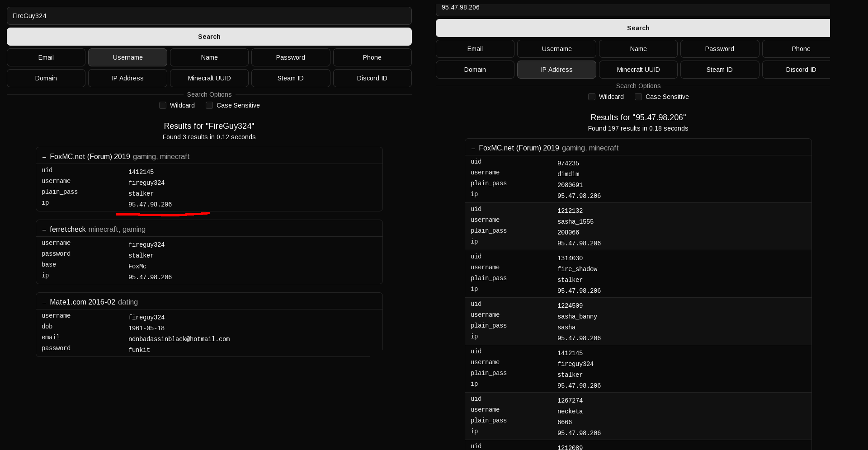Click fireguy324 username in the Mate1.com card
Screen dimensions: 868x450
pyautogui.click(x=146, y=318)
